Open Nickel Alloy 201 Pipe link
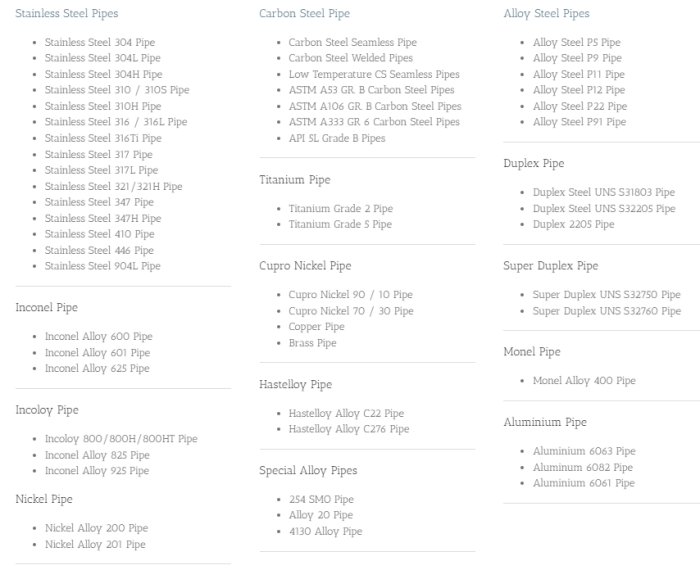 (95, 544)
